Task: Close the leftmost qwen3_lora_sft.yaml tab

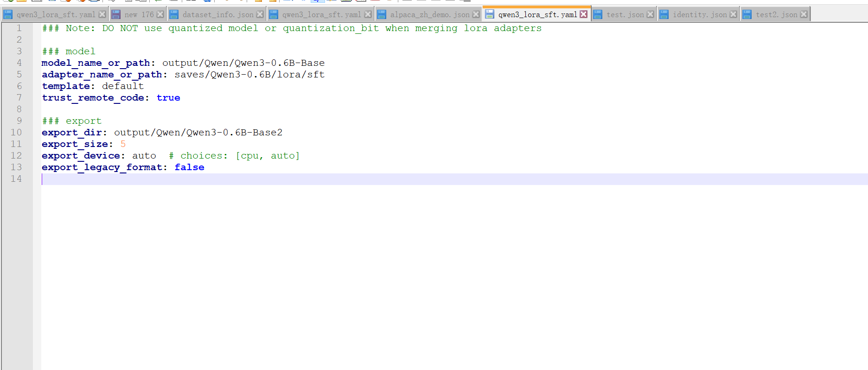Action: (102, 14)
